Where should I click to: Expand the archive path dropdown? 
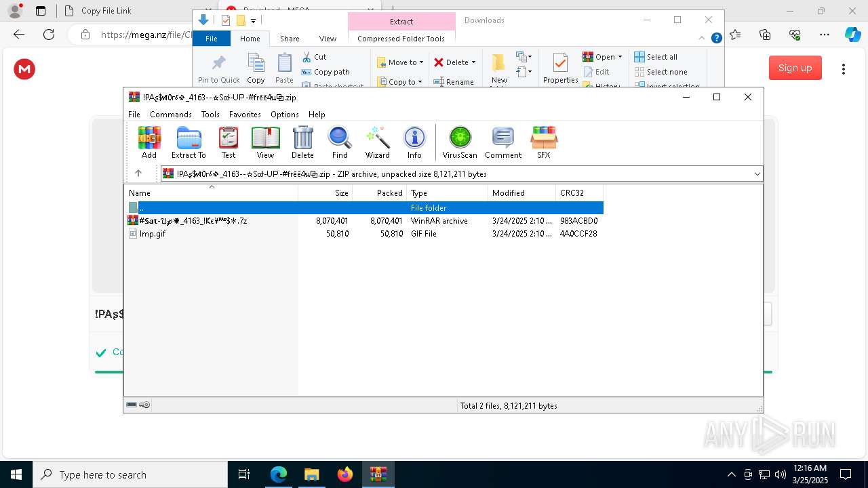tap(757, 174)
